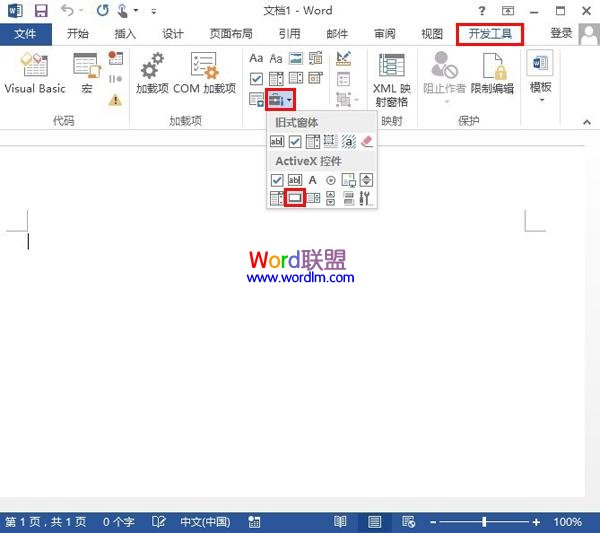Insert legacy text field (abl)
Image resolution: width=600 pixels, height=533 pixels.
(x=277, y=142)
